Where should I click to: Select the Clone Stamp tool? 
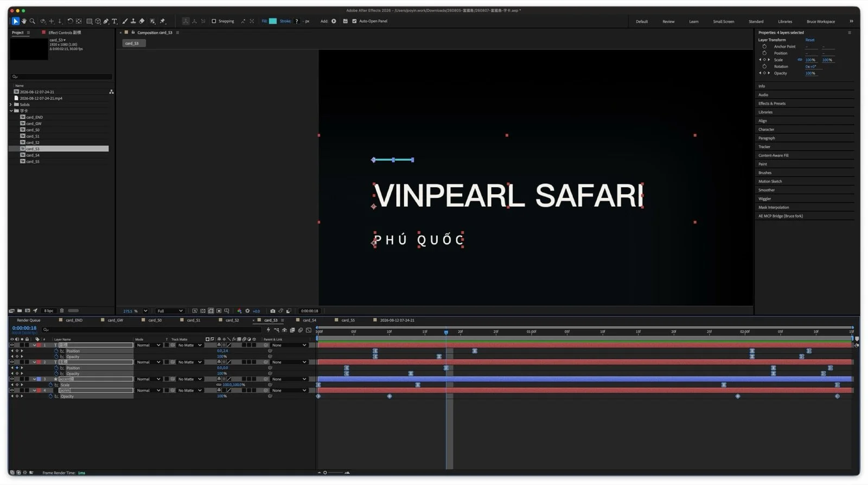(133, 21)
